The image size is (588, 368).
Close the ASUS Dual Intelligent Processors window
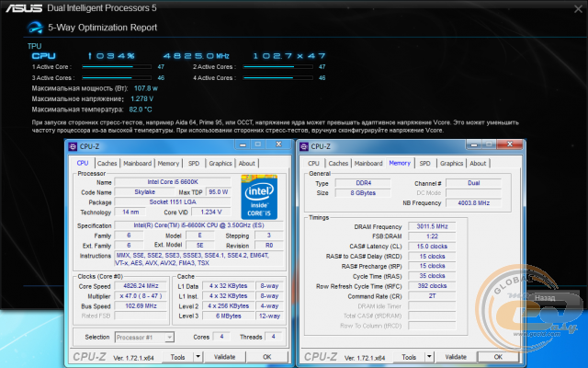(x=578, y=9)
